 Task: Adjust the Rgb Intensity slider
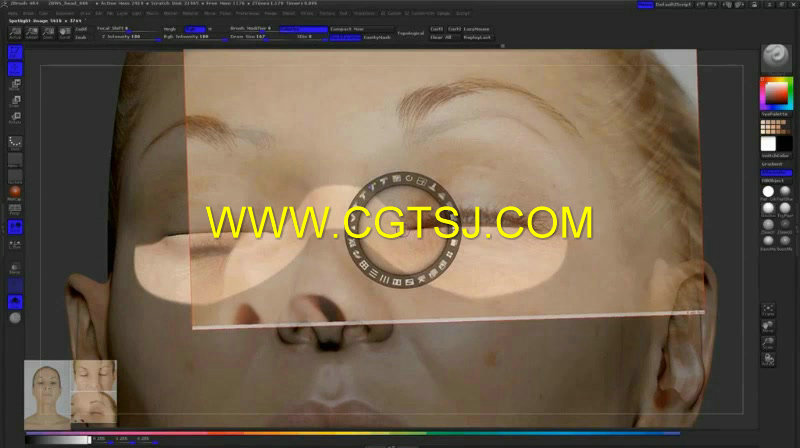pos(195,37)
